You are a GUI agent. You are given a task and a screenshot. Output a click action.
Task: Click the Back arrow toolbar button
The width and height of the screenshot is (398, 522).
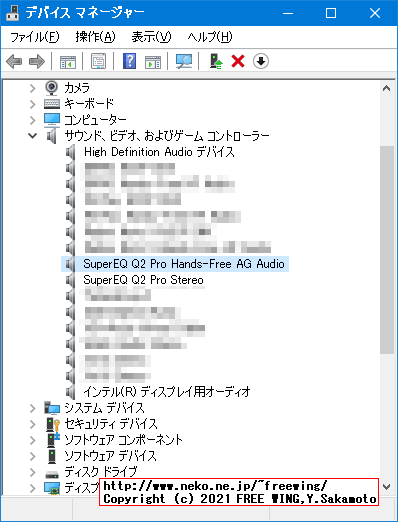[x=14, y=61]
